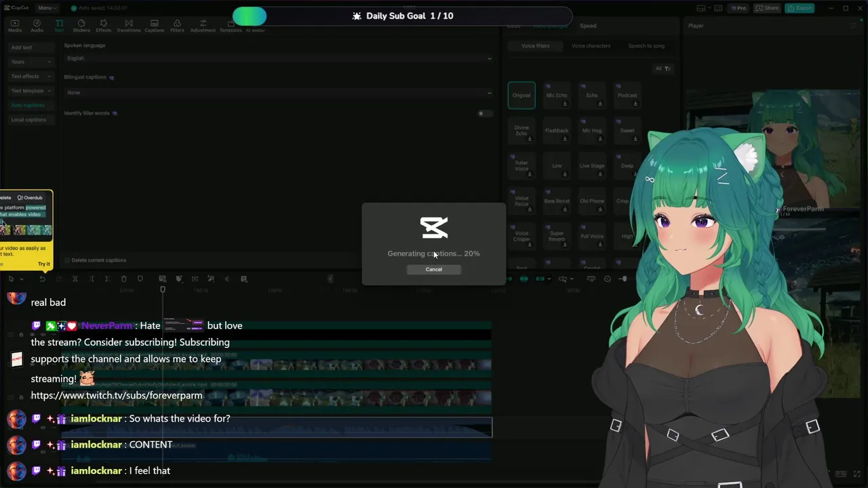This screenshot has height=488, width=868.
Task: Click the undo arrow in timeline toolbar
Action: point(42,279)
